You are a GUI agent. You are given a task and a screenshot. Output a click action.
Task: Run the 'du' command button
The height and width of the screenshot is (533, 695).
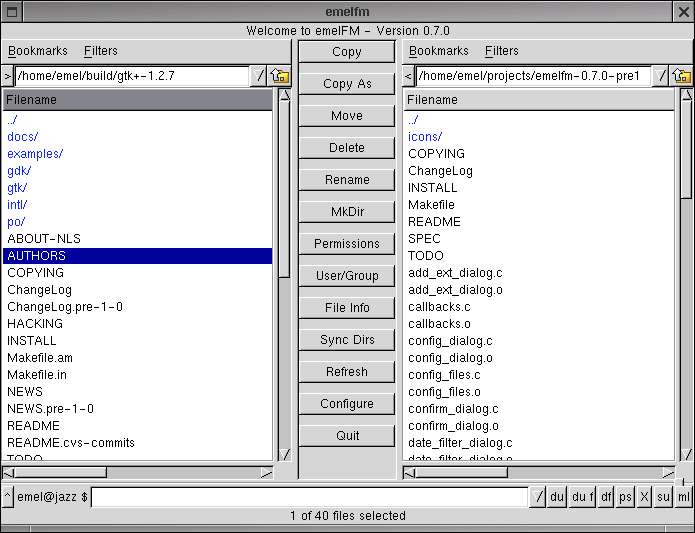click(557, 497)
